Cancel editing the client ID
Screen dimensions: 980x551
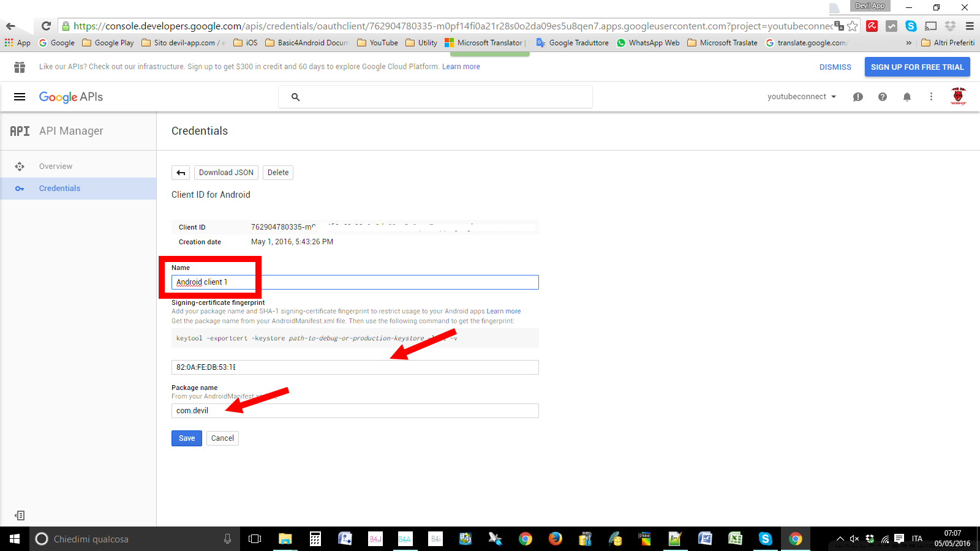[222, 438]
